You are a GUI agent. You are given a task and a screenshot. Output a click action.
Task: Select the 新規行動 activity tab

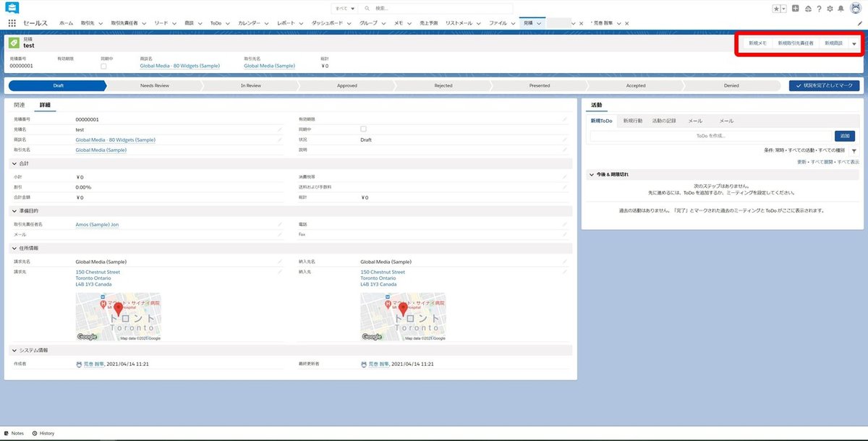point(633,121)
